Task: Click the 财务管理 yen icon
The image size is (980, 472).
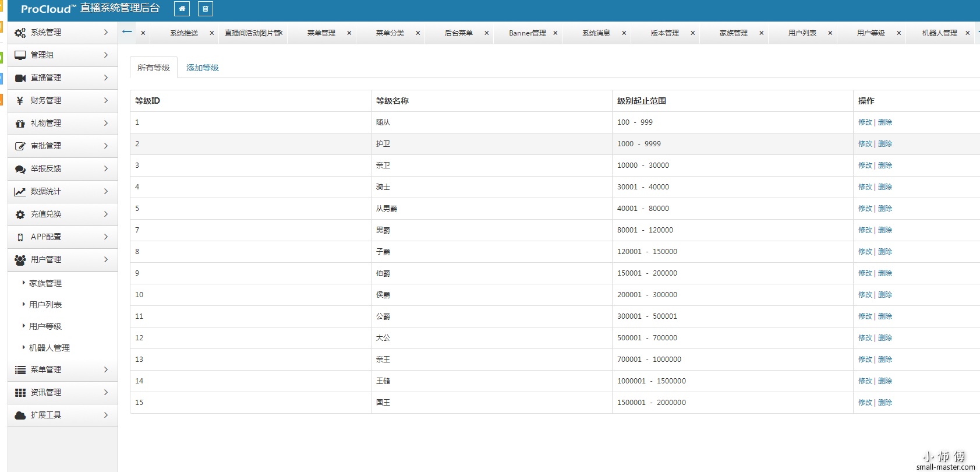Action: tap(20, 101)
